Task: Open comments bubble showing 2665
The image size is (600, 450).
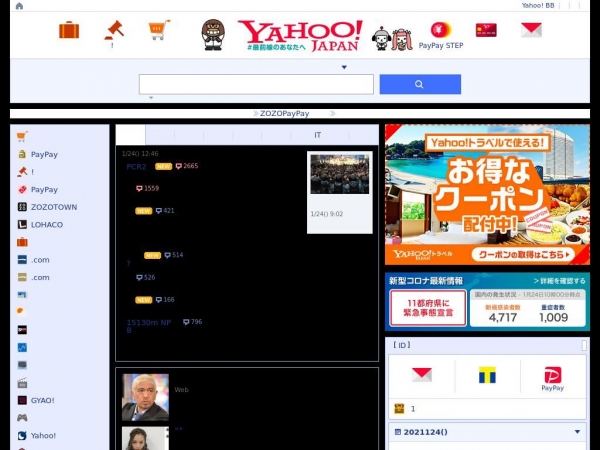Action: coord(187,166)
